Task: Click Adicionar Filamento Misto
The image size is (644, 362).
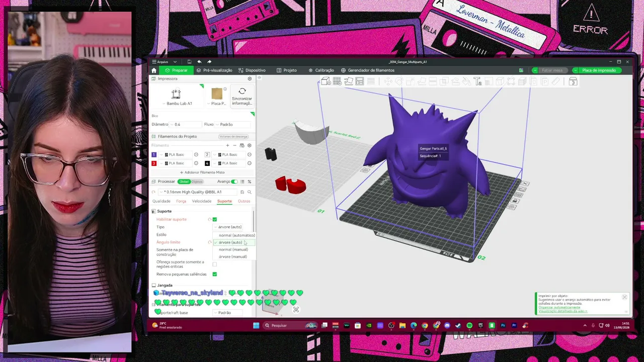Action: pos(202,172)
